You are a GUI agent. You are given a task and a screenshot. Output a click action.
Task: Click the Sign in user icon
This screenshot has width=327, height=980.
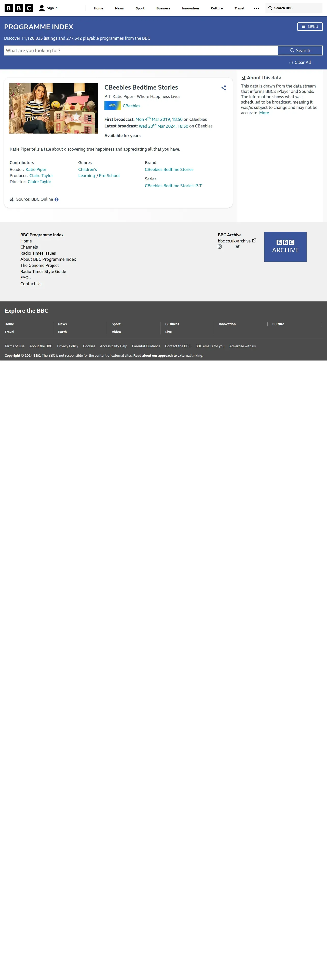[42, 8]
